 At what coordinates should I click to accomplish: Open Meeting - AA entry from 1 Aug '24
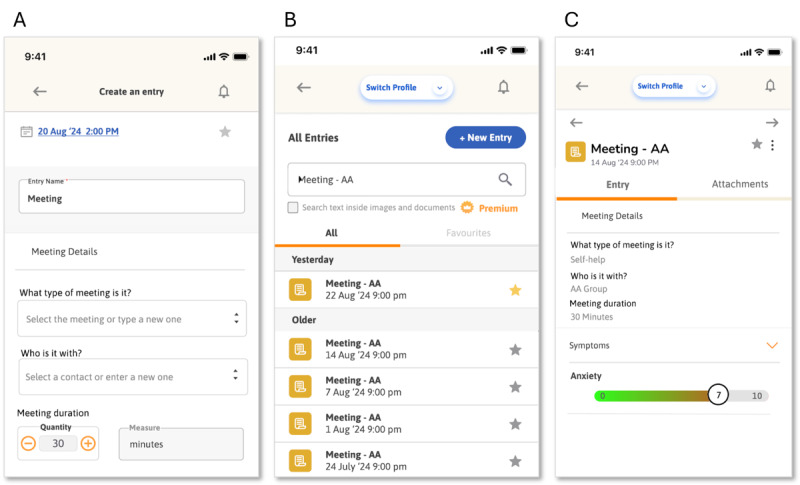click(x=407, y=424)
